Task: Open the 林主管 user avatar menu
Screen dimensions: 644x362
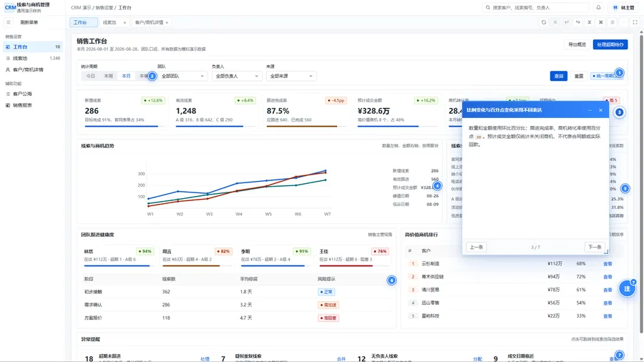Action: tap(623, 7)
